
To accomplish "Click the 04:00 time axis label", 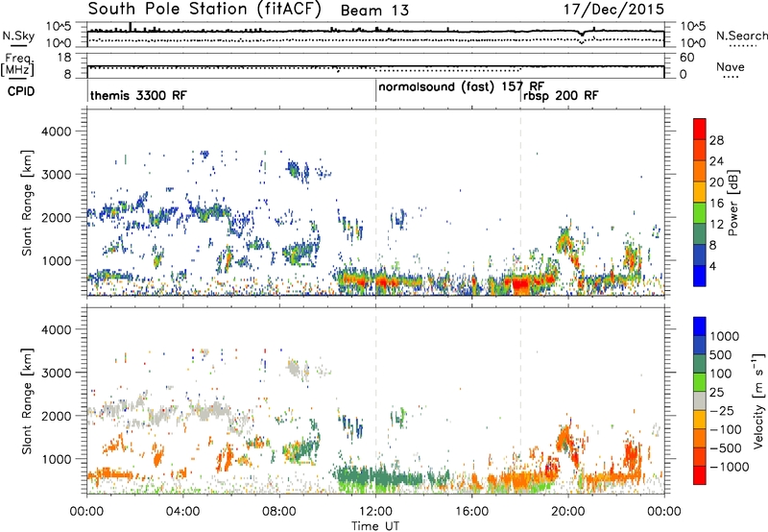I will pos(183,512).
